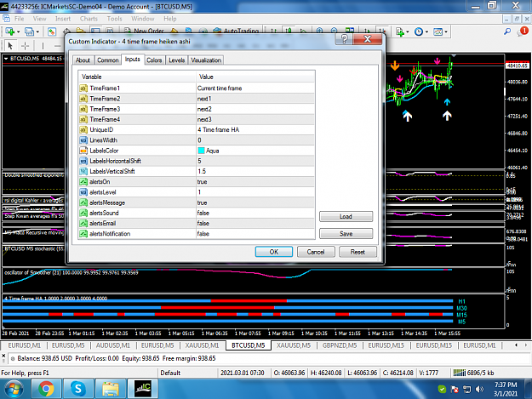Click the triangle beside the BTCUSD,M5 chart label
Image resolution: width=532 pixels, height=399 pixels.
[x=6, y=59]
